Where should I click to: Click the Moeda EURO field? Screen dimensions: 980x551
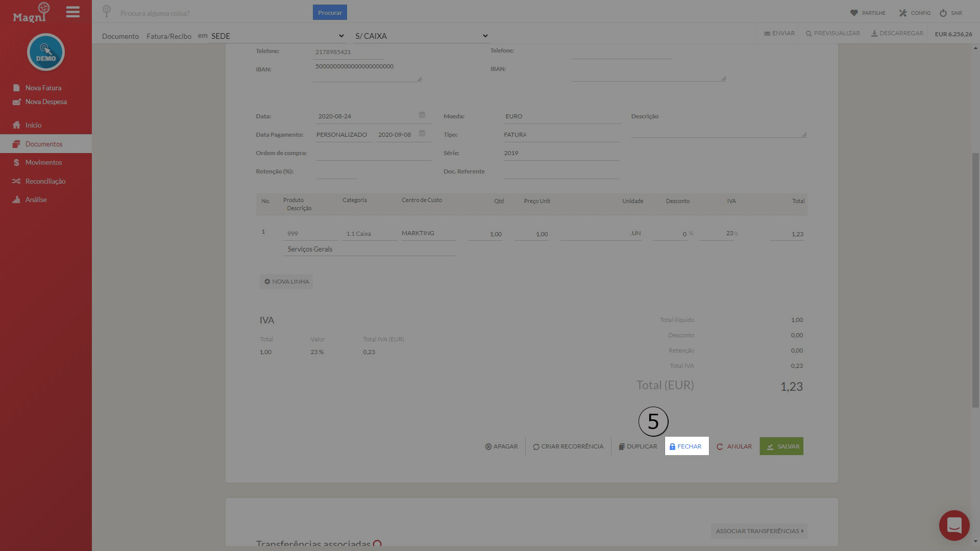point(562,116)
